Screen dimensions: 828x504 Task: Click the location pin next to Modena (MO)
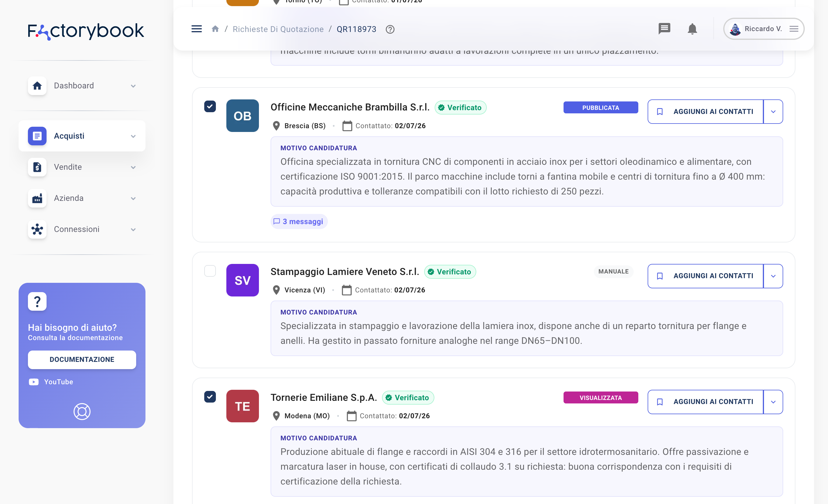click(276, 416)
